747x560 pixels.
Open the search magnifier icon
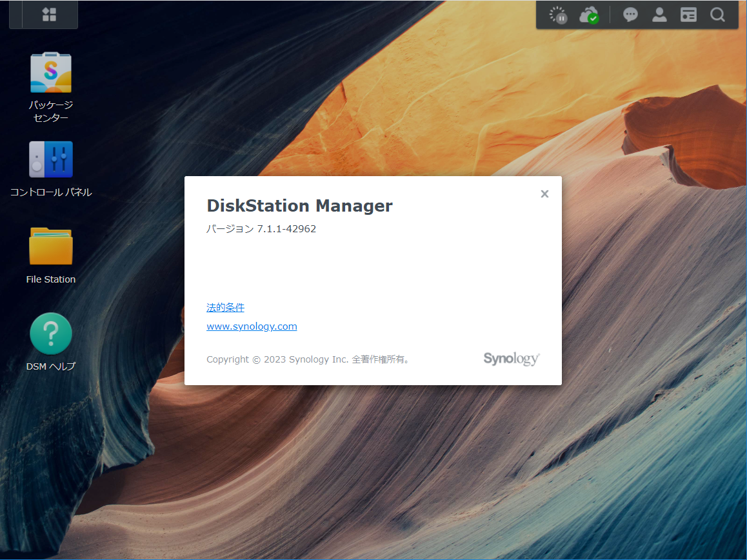[x=717, y=15]
